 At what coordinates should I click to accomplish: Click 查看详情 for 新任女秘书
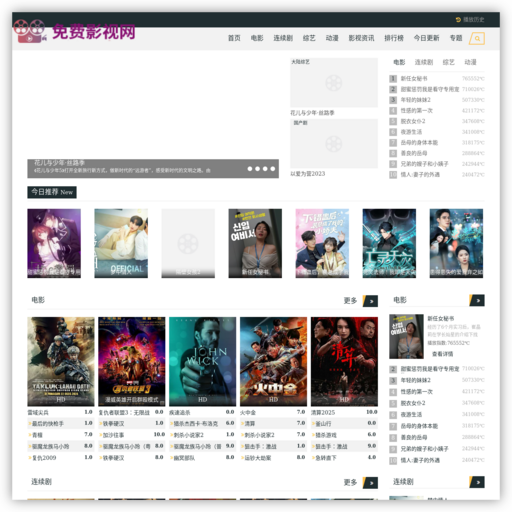coord(442,354)
